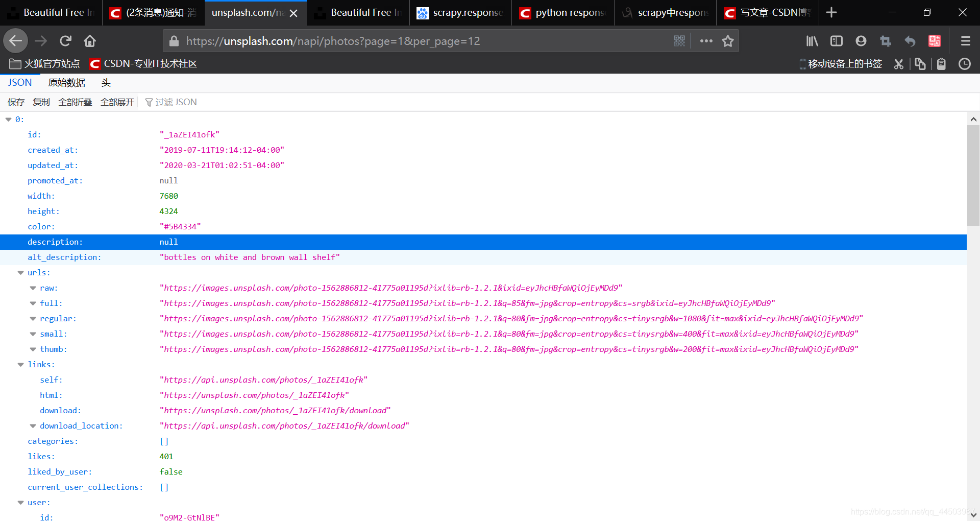Open 火狐官方站点 bookmark folder

click(x=44, y=64)
